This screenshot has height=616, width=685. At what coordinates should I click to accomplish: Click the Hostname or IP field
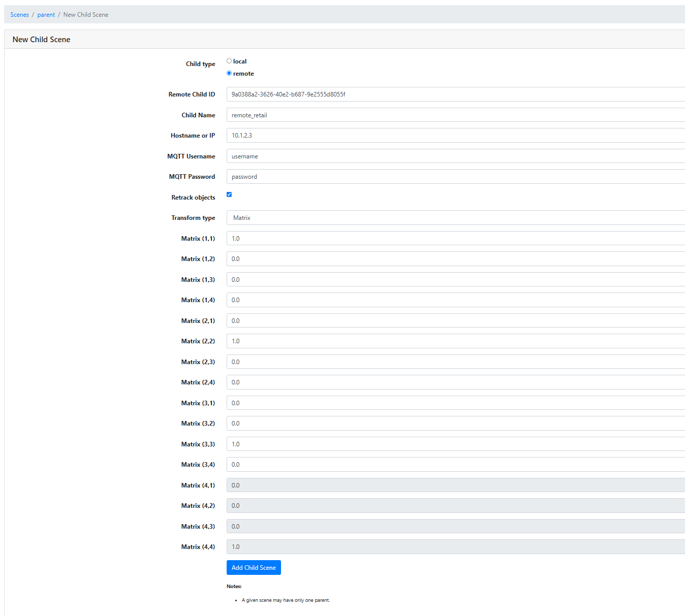pyautogui.click(x=455, y=136)
